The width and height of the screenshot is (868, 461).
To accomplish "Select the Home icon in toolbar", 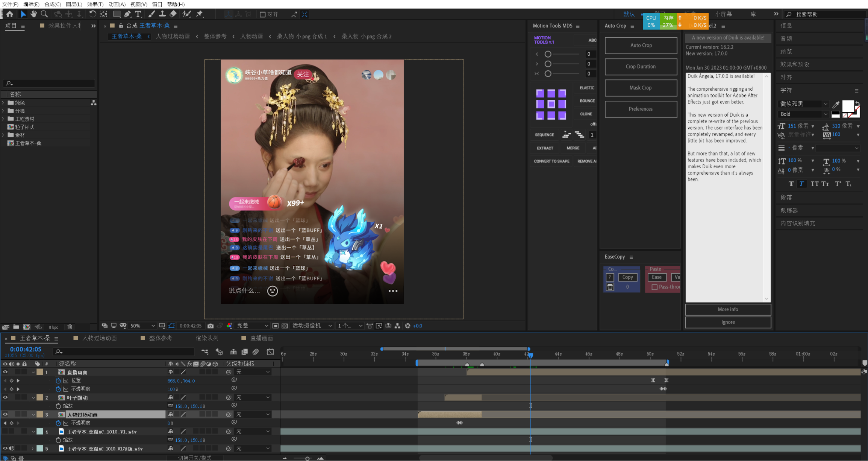I will point(10,14).
